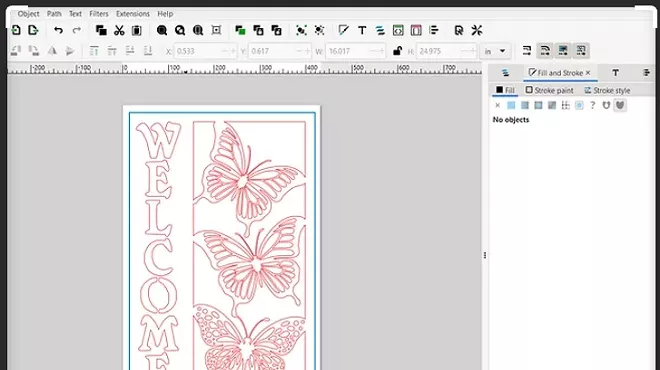Cut selection with the scissors icon

[x=119, y=30]
